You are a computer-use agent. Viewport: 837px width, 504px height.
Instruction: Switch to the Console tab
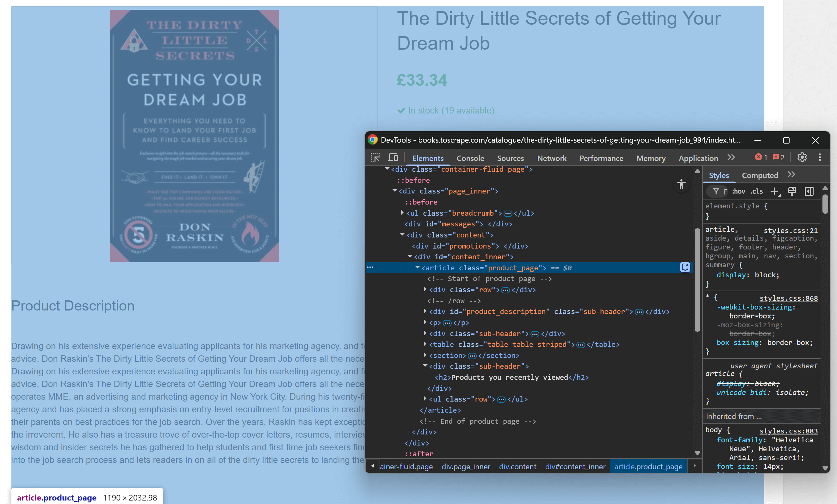(470, 158)
